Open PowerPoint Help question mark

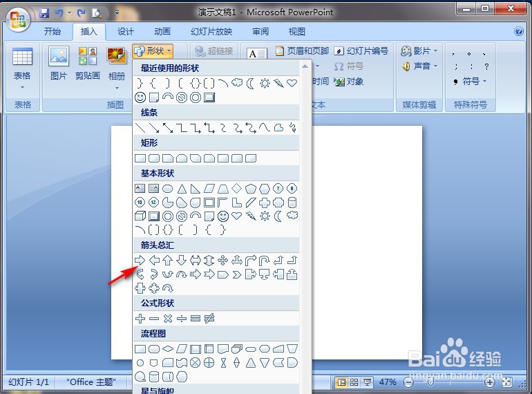(x=518, y=31)
